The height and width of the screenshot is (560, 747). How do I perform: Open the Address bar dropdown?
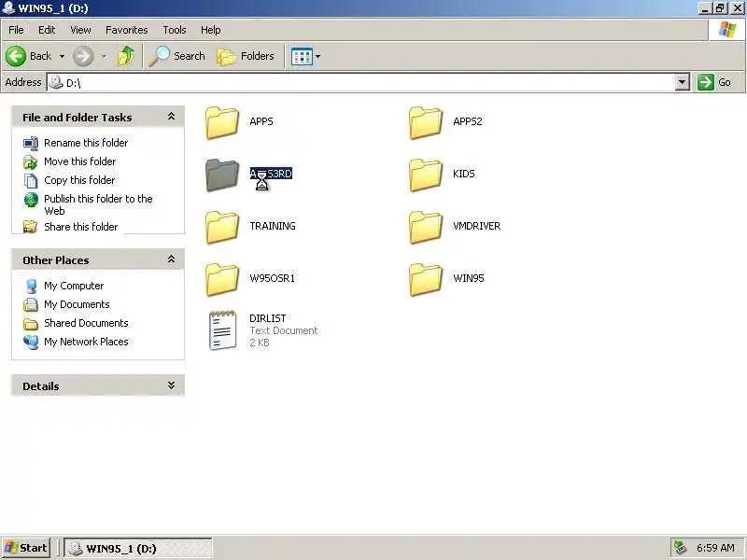tap(683, 82)
